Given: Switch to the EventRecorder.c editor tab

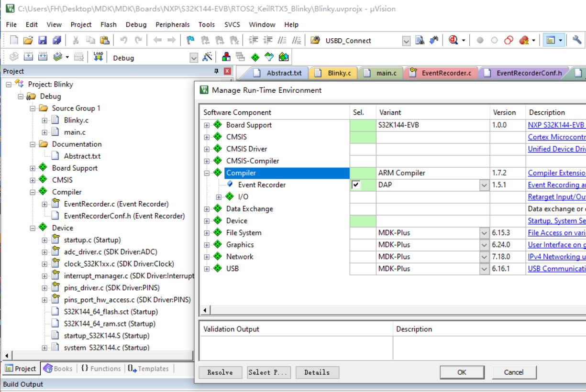Looking at the screenshot, I should [x=446, y=73].
